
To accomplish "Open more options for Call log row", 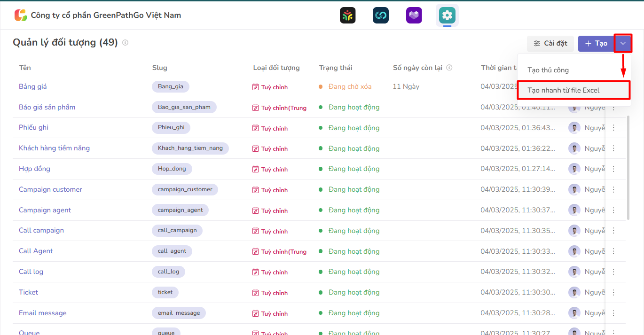I will click(613, 272).
